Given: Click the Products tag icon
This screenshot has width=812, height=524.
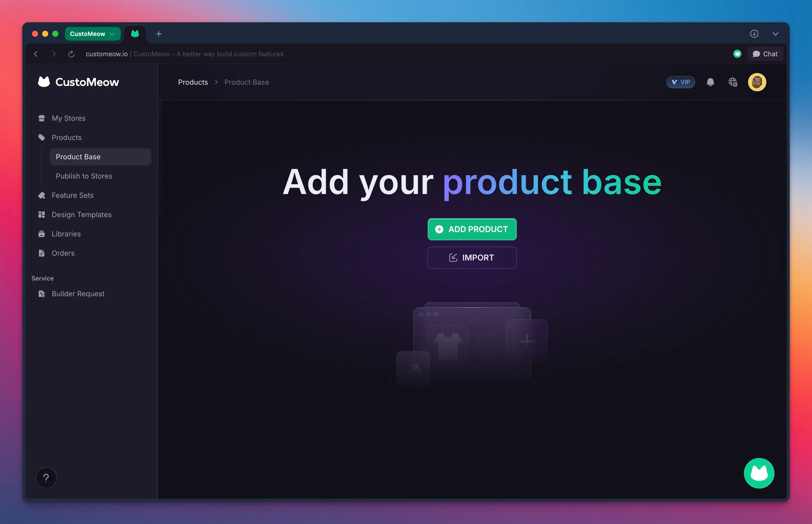Looking at the screenshot, I should pos(42,137).
